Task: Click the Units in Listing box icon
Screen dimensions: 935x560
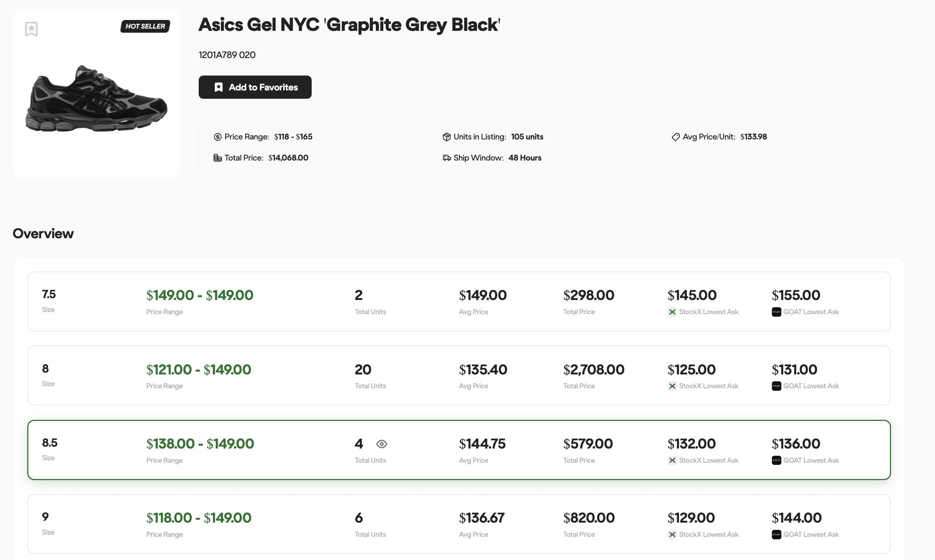Action: 447,137
